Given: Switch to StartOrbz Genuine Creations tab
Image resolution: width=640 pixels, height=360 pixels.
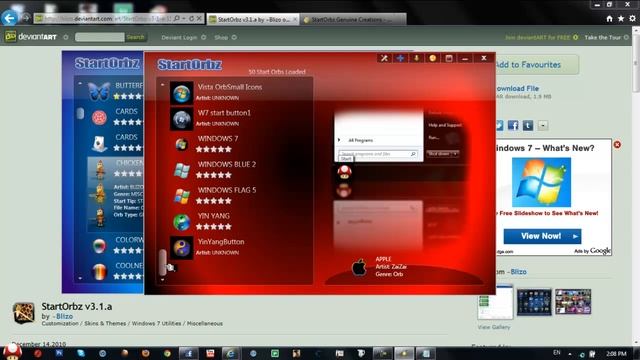Looking at the screenshot, I should [x=353, y=19].
